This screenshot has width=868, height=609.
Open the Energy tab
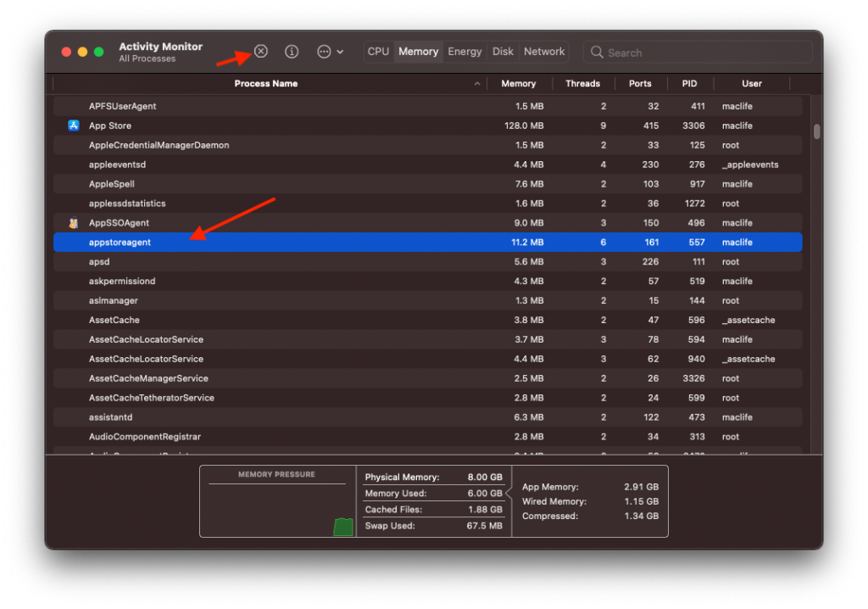coord(465,51)
